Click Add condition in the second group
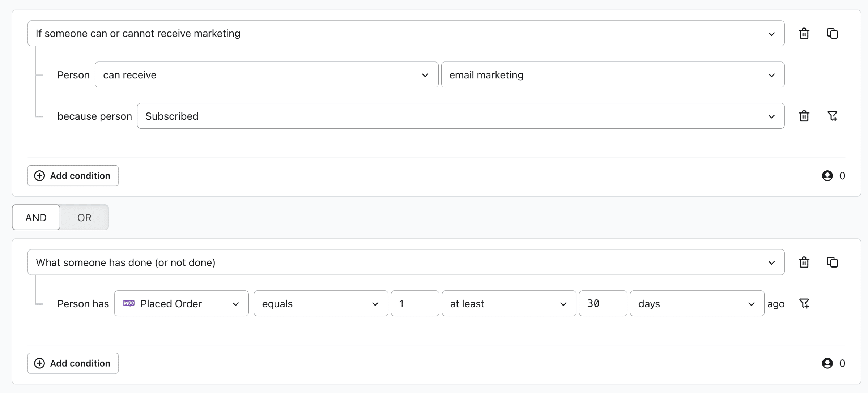868x393 pixels. [x=73, y=363]
